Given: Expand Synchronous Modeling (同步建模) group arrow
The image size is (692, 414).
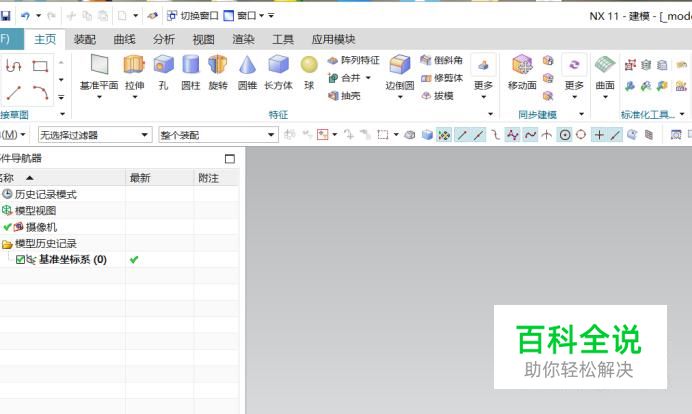Looking at the screenshot, I should coord(581,114).
